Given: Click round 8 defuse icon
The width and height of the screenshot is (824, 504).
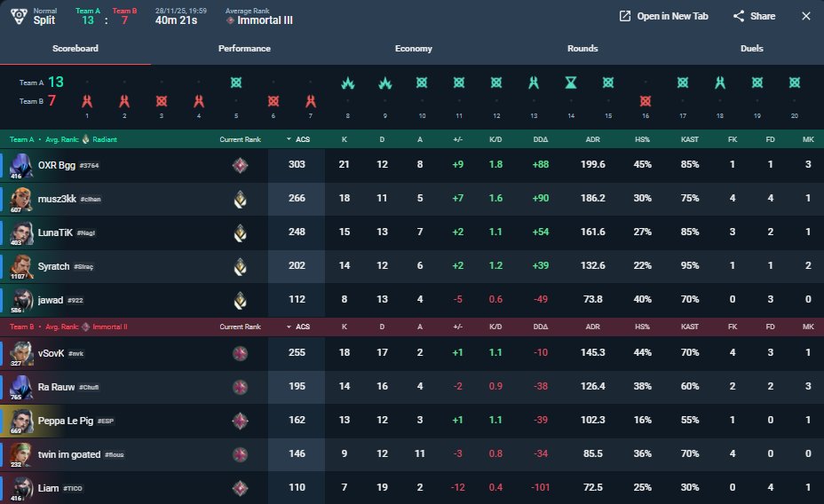Looking at the screenshot, I should coord(348,83).
